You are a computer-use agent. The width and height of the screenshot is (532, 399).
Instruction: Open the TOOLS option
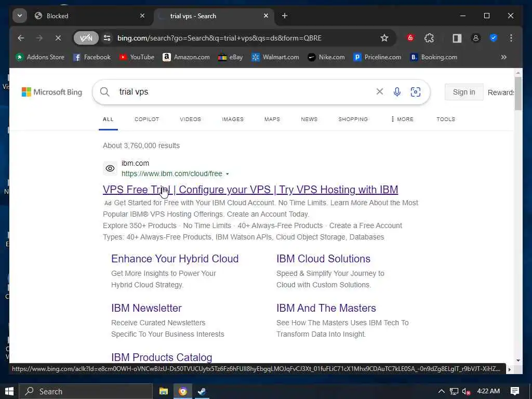tap(446, 119)
